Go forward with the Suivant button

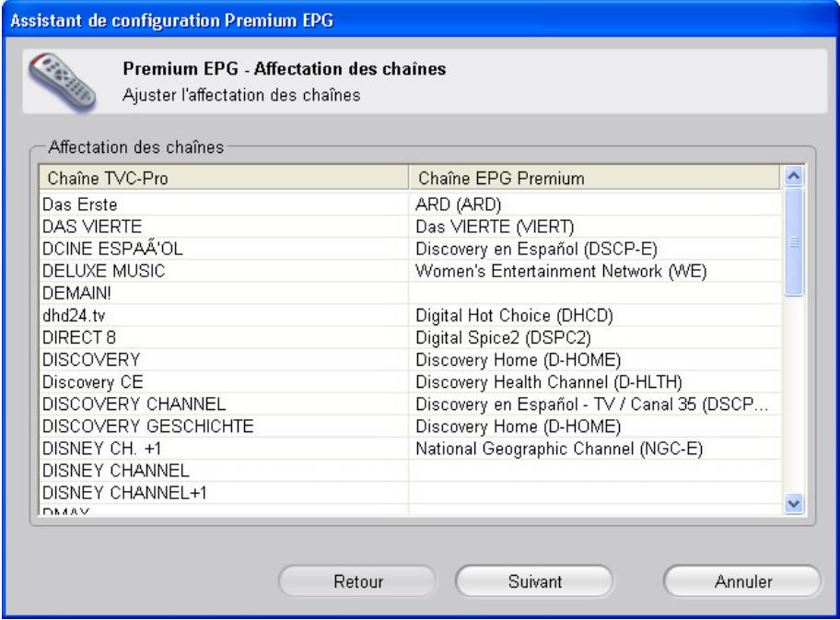(x=534, y=581)
